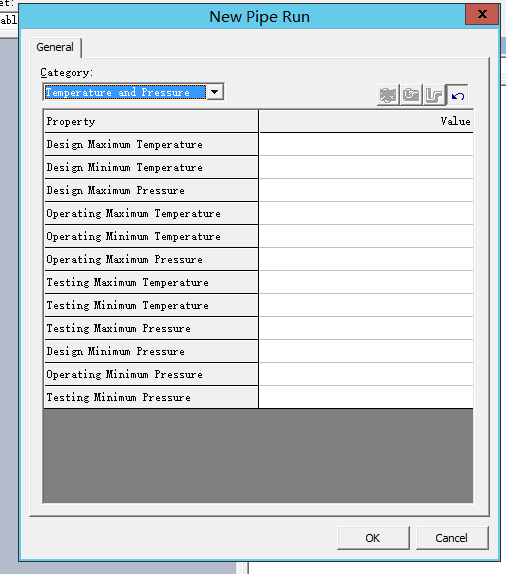Confirm with the OK button
The height and width of the screenshot is (574, 506).
(x=373, y=538)
